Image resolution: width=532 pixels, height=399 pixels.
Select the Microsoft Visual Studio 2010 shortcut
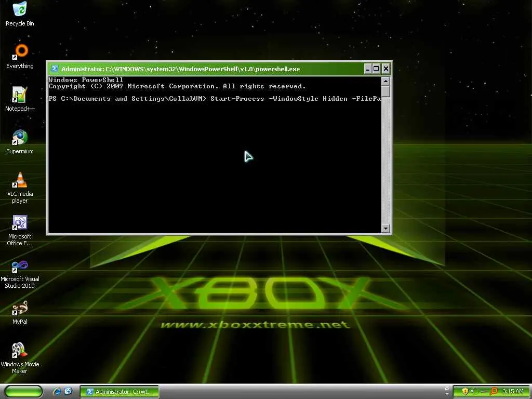[20, 273]
